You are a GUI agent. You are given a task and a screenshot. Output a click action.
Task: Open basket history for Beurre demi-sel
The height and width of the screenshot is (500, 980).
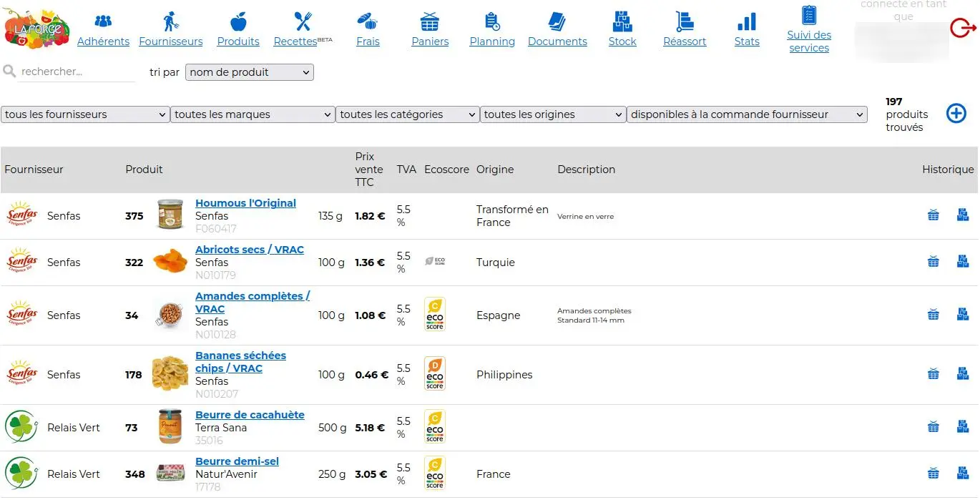[x=934, y=473]
